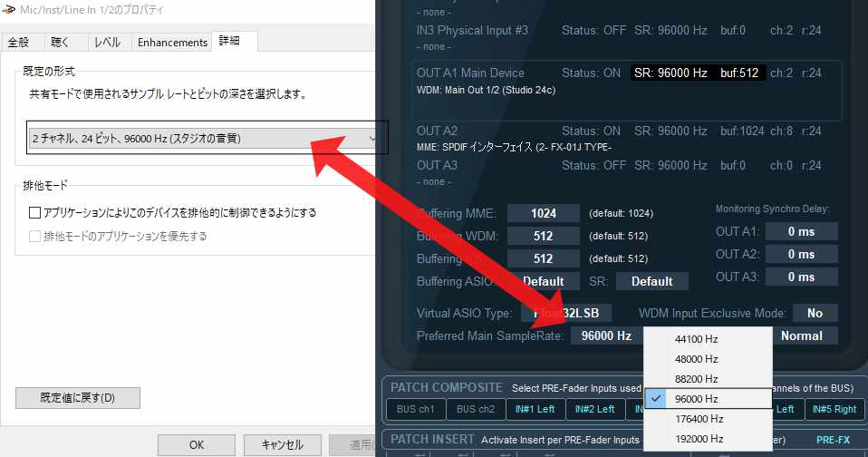Toggle WDM Input Exclusive Mode No button
This screenshot has width=868, height=457.
[815, 313]
